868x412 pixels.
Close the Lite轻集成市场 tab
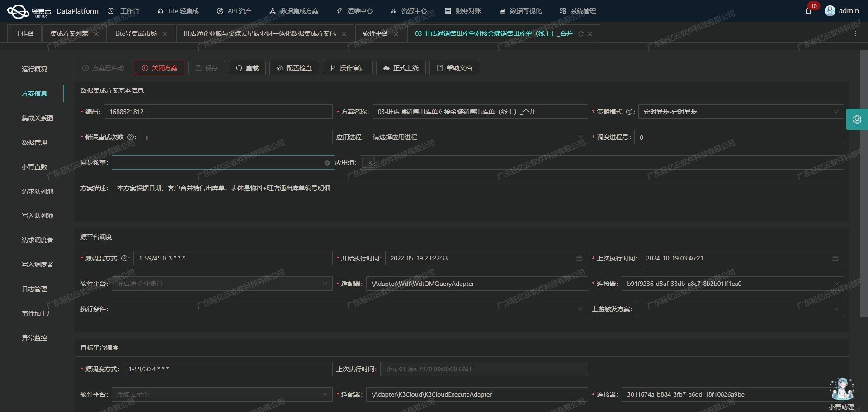tap(165, 34)
